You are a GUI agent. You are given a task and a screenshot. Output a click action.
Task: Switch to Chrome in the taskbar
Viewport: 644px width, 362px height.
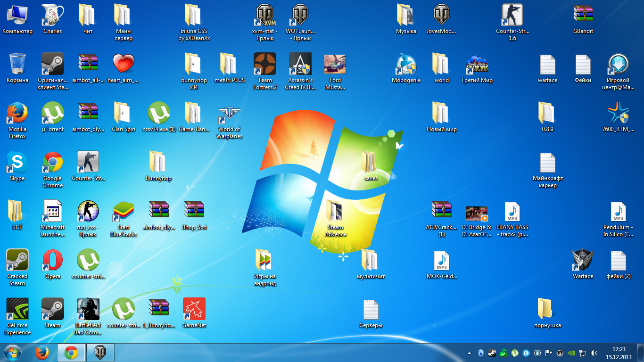click(x=71, y=353)
